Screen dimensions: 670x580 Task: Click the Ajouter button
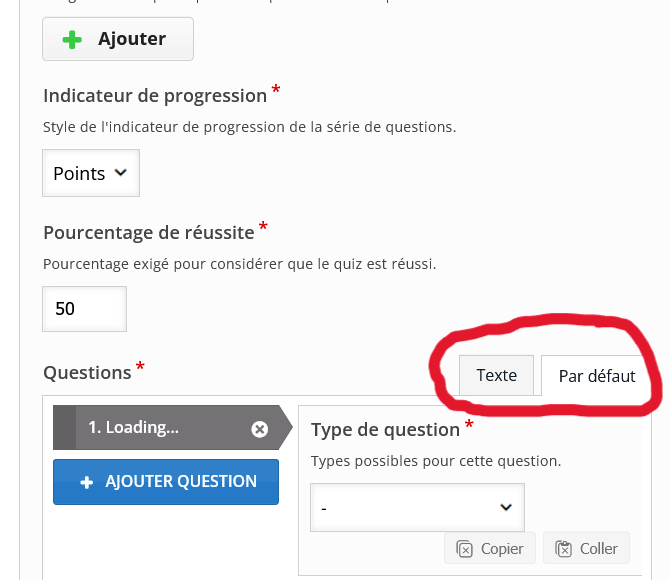click(118, 39)
